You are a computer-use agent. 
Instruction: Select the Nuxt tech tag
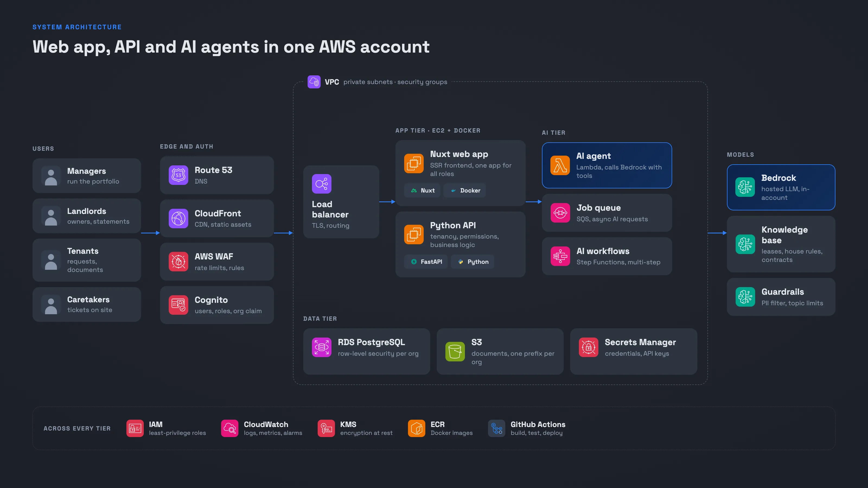[x=422, y=191]
